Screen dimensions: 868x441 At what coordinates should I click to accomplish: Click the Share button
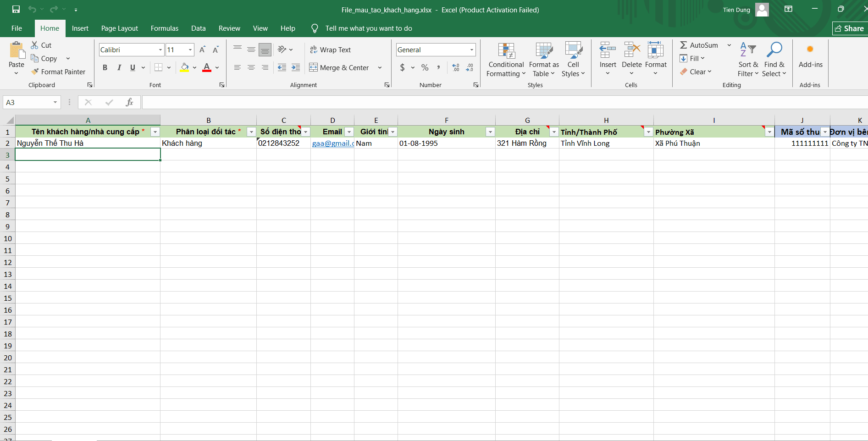point(850,28)
